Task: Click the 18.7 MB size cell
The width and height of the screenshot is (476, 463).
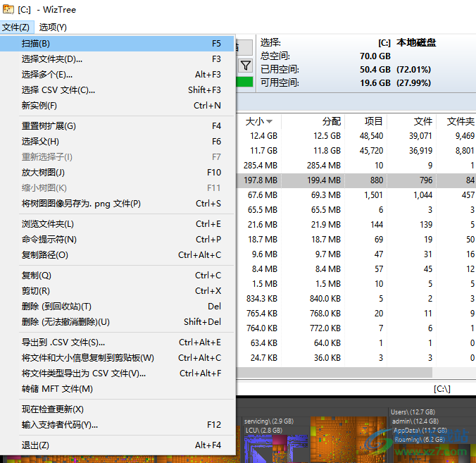Action: [262, 240]
